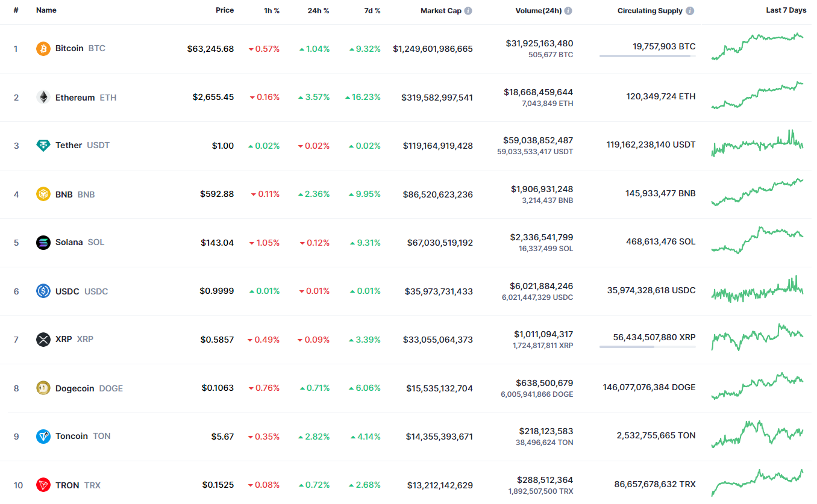Image resolution: width=817 pixels, height=504 pixels.
Task: Click Bitcoin circulating supply progress bar
Action: pyautogui.click(x=647, y=56)
